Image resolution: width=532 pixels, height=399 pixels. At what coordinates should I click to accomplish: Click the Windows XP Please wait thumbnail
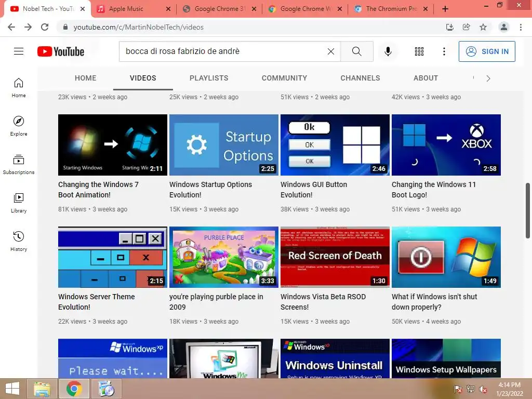(113, 358)
